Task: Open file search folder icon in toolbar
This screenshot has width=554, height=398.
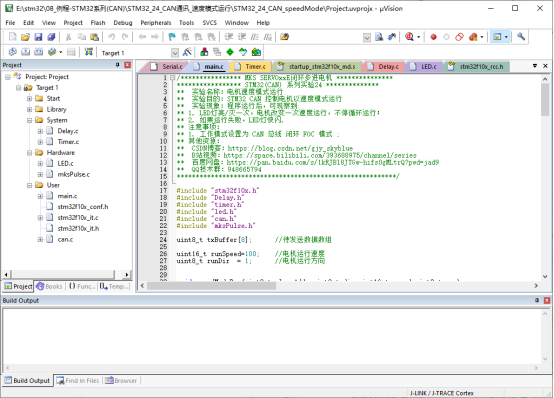Action: pos(284,37)
